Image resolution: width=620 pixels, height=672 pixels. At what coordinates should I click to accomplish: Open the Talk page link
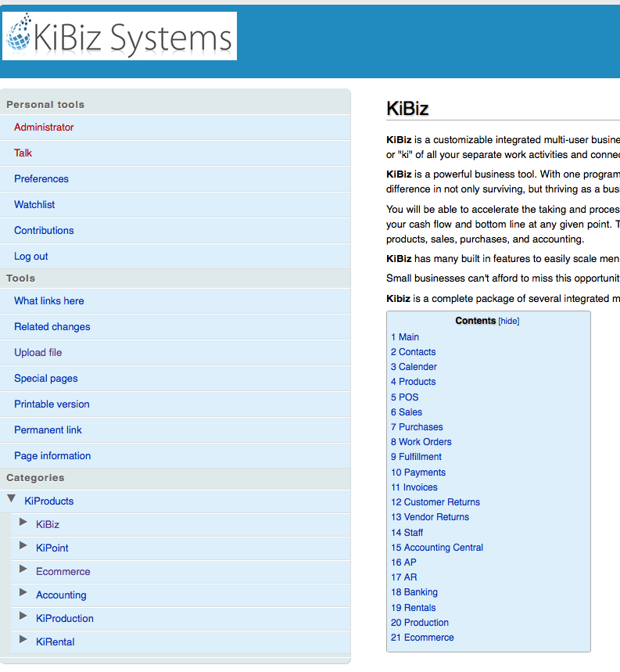(x=23, y=153)
